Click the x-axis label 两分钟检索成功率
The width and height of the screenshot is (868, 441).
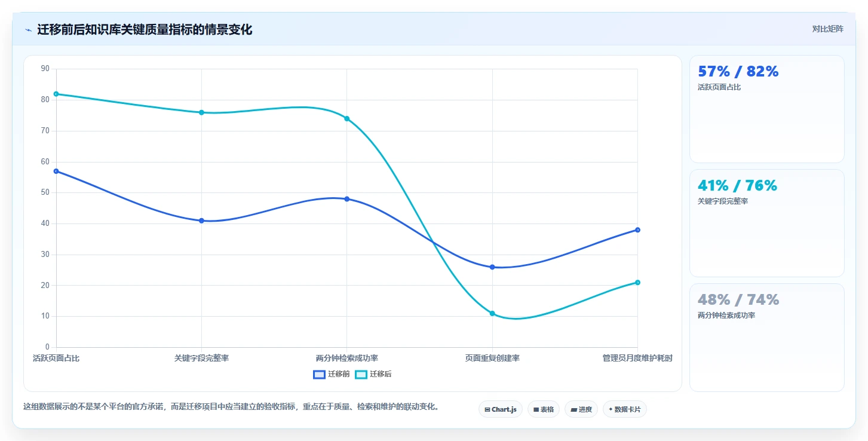point(347,359)
